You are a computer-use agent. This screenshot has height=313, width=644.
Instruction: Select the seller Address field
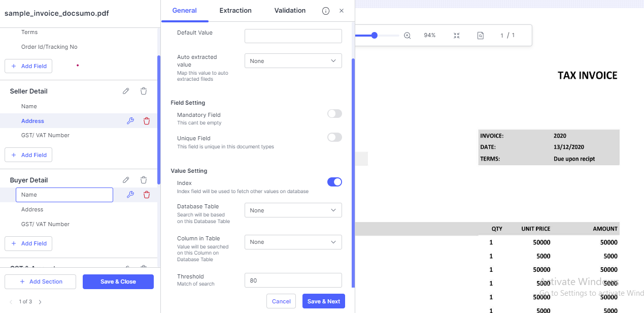point(32,121)
